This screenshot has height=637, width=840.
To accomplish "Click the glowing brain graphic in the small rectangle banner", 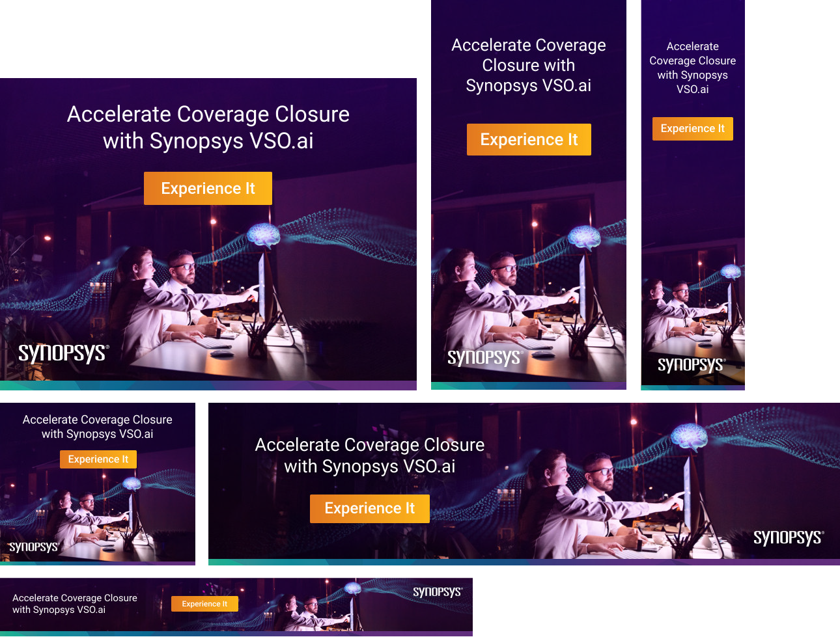I will coord(132,483).
